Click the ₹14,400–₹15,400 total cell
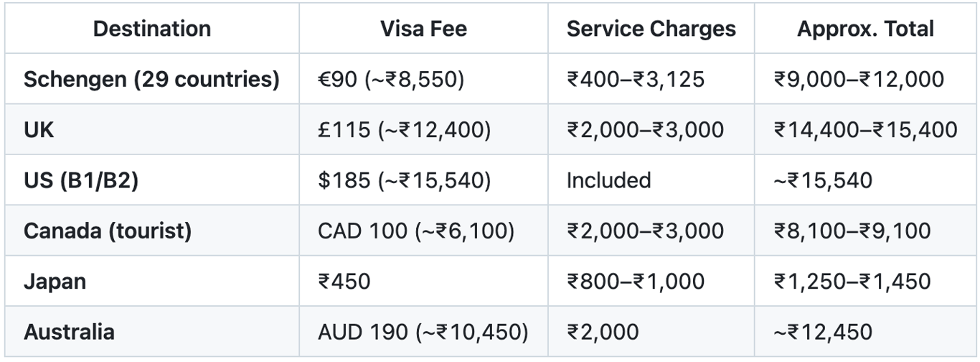This screenshot has height=362, width=980. click(865, 129)
